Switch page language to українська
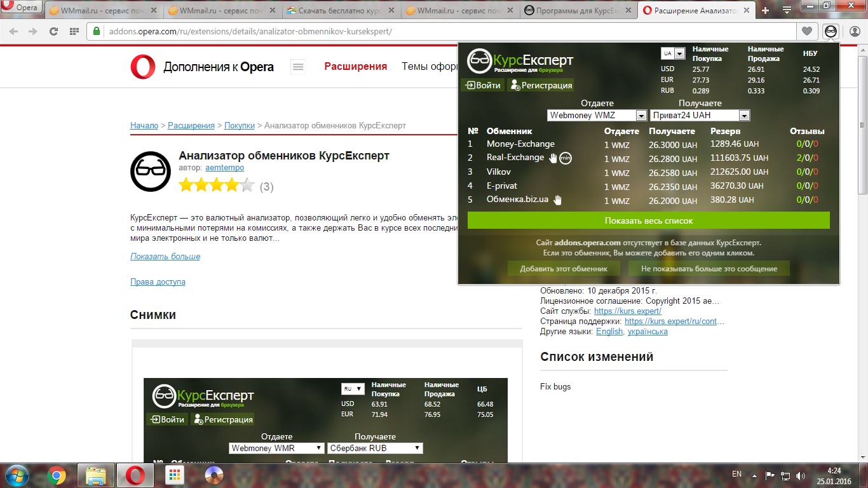 pyautogui.click(x=648, y=332)
